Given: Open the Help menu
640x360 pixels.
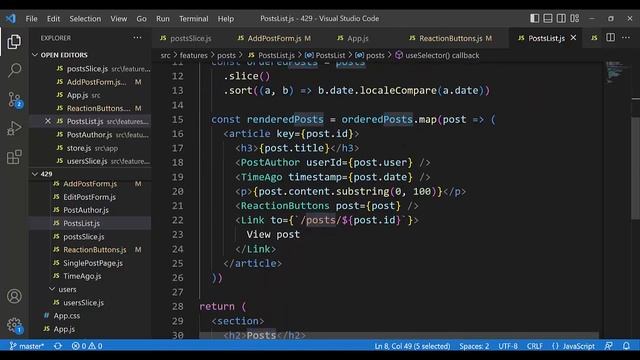Looking at the screenshot, I should click(x=226, y=18).
